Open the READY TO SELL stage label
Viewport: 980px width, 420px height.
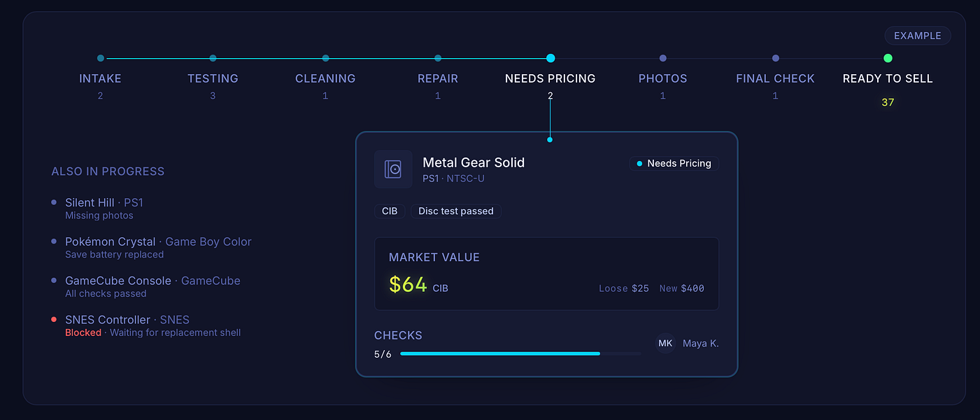coord(888,78)
